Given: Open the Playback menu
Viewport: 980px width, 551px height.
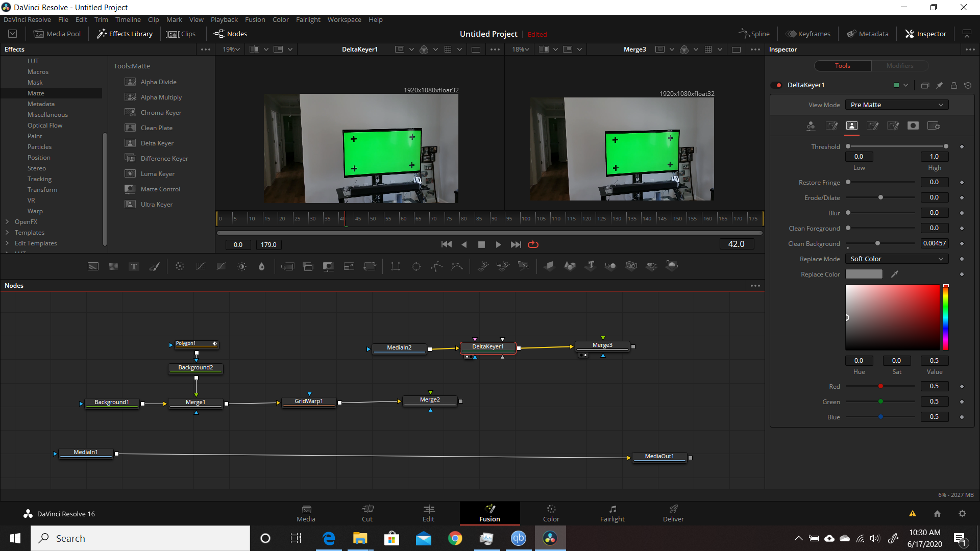Looking at the screenshot, I should click(224, 19).
